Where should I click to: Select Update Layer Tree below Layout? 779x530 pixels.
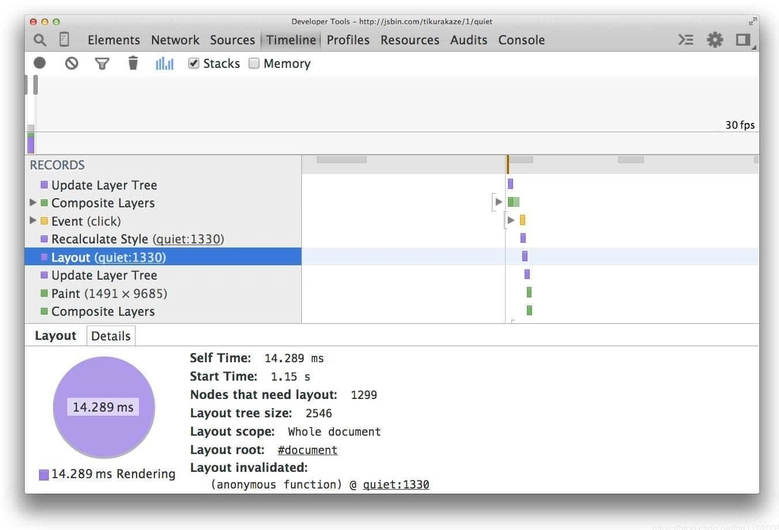[x=163, y=275]
